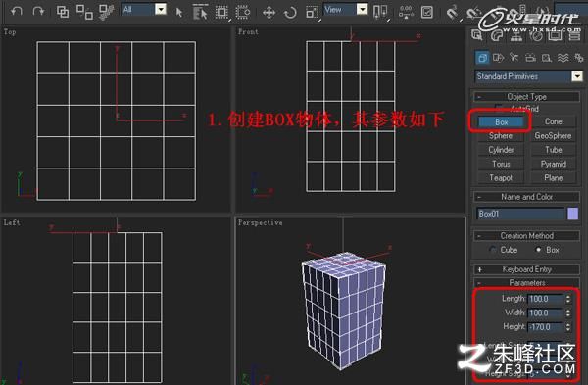The height and width of the screenshot is (385, 588).
Task: Click the Box primitive button
Action: tap(501, 121)
